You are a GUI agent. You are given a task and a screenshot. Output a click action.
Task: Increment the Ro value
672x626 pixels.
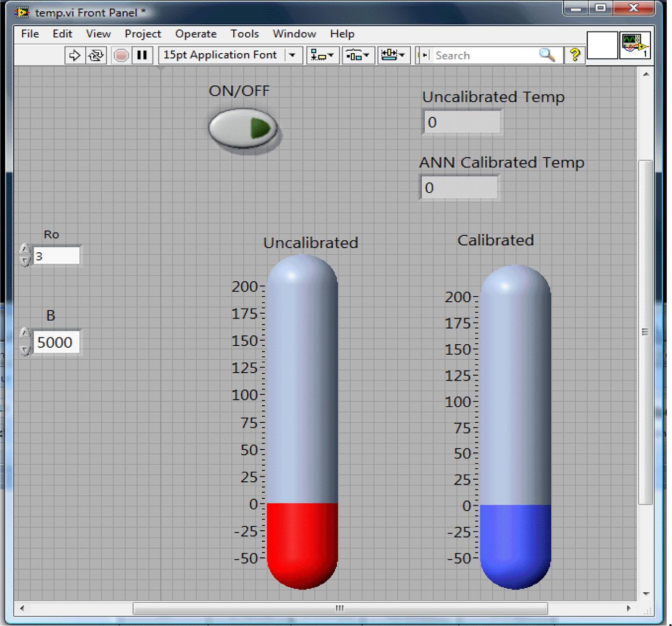(x=24, y=250)
